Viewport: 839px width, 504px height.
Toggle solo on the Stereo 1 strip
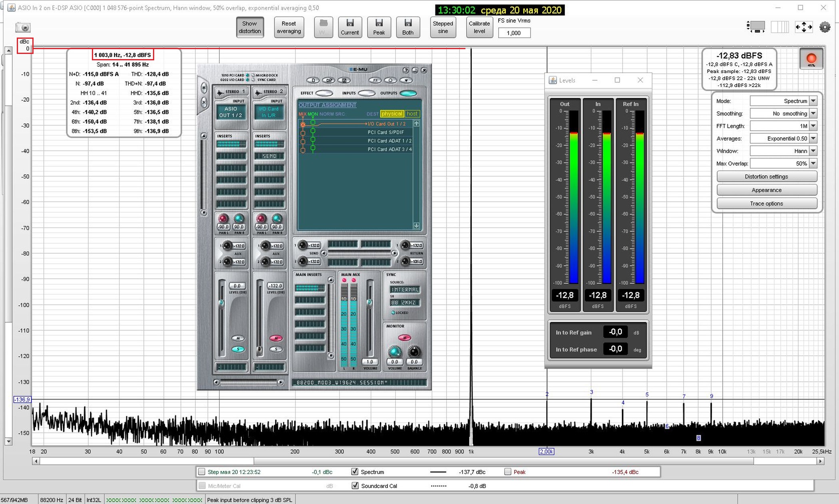[238, 349]
